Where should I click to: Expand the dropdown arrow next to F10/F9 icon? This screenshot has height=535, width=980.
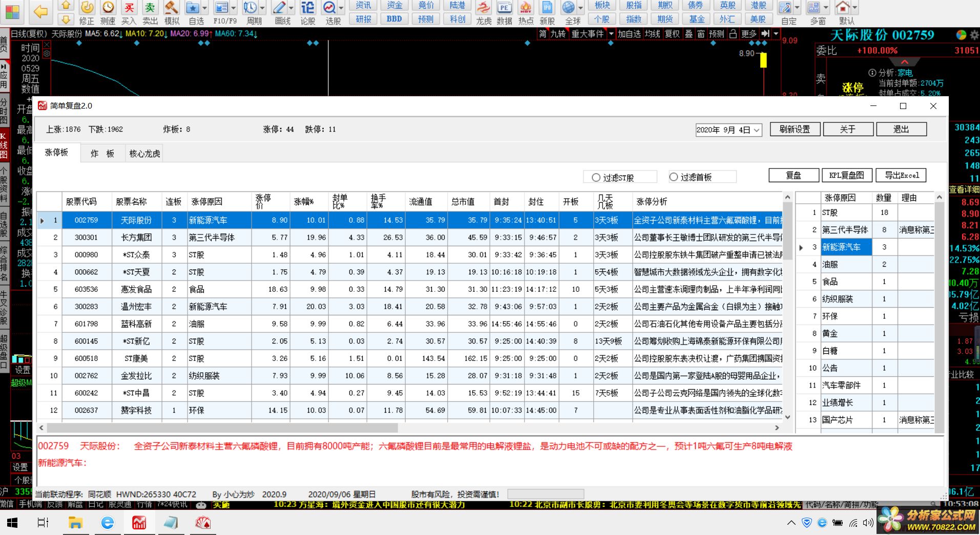pyautogui.click(x=234, y=8)
